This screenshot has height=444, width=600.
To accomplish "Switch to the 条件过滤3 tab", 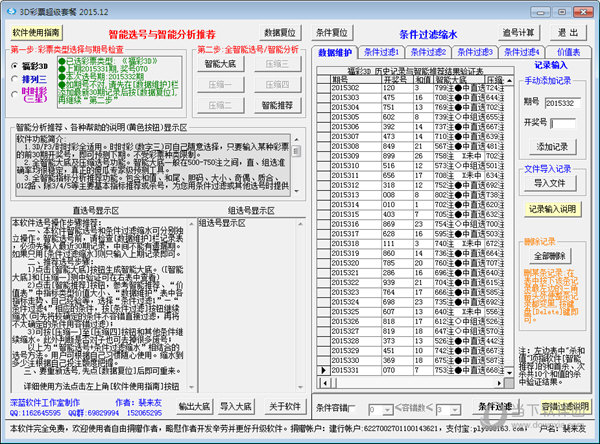I will coord(474,52).
